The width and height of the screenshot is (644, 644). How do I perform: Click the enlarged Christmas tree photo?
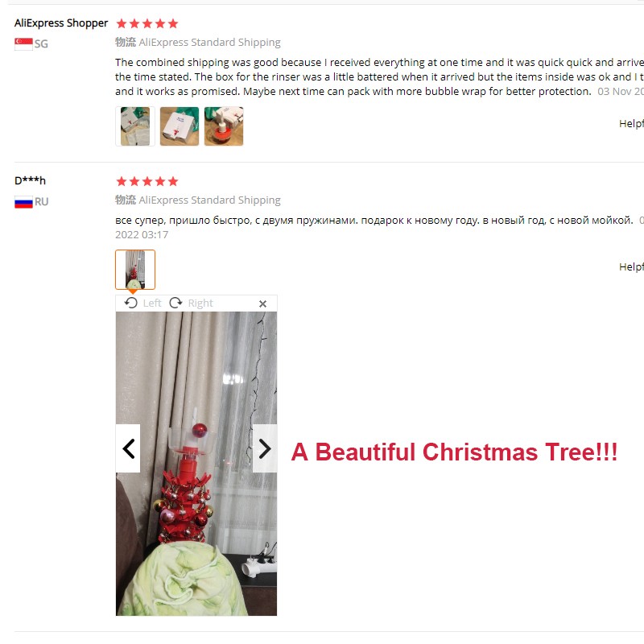(196, 464)
